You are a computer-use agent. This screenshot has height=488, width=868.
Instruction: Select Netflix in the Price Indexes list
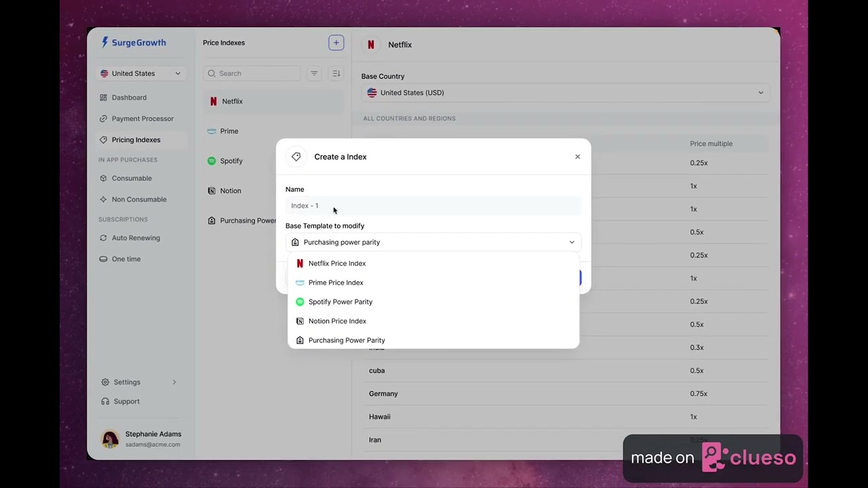pos(273,101)
